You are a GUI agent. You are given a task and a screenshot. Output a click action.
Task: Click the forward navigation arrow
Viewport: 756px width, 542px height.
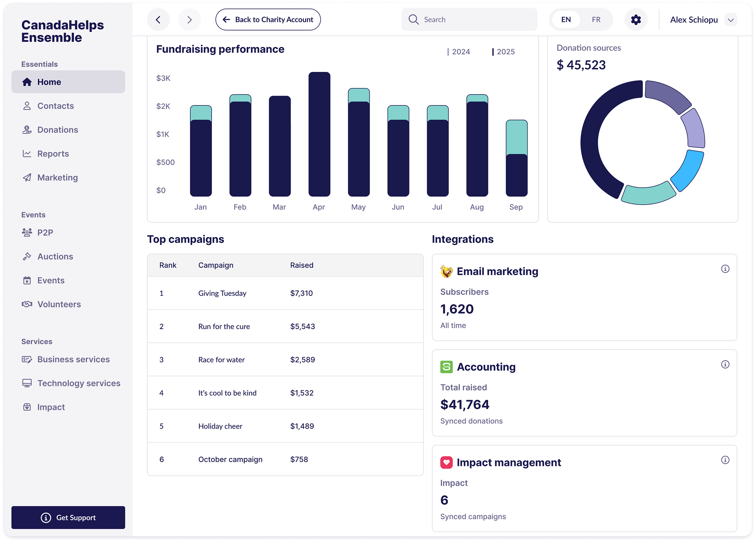(x=189, y=20)
